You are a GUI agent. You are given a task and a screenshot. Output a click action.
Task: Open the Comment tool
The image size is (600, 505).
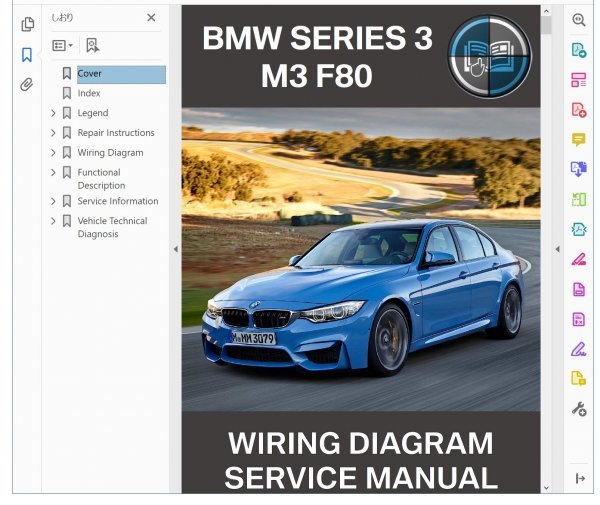pos(579,140)
